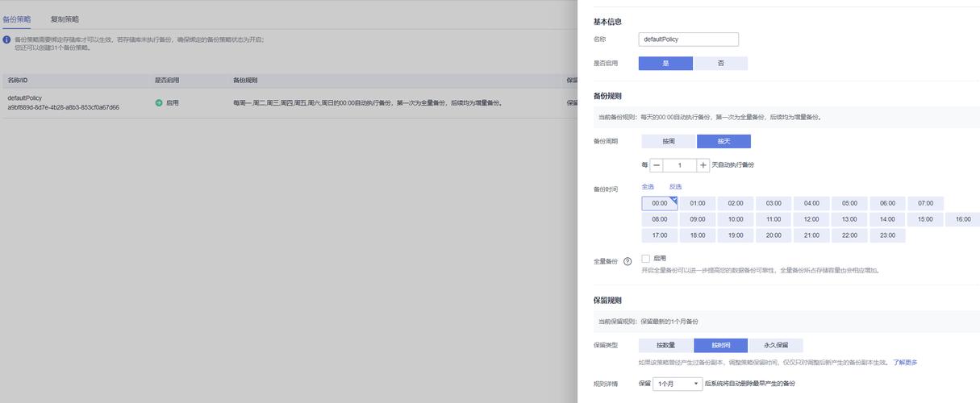The height and width of the screenshot is (403, 980).
Task: Click the weekly backup rule text in table
Action: (x=367, y=103)
